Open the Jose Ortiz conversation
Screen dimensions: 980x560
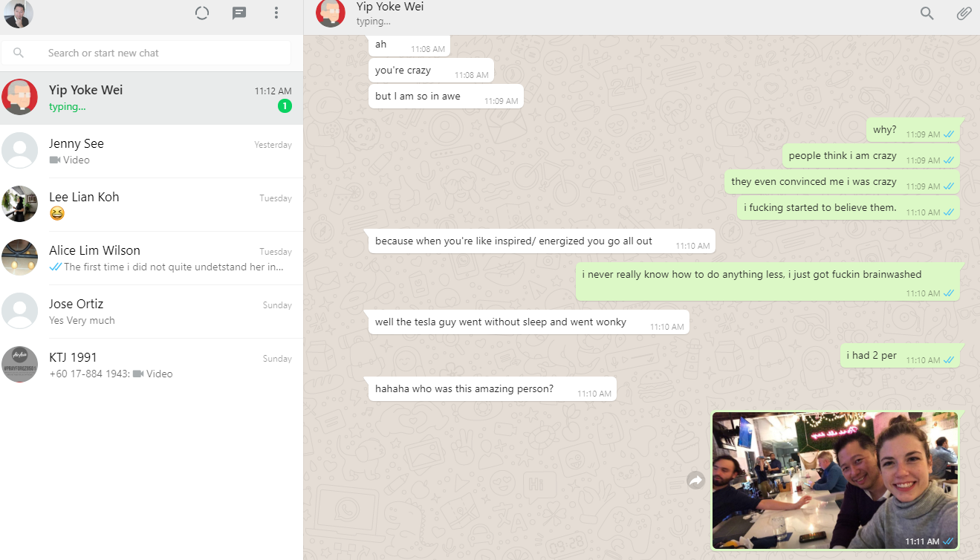(x=152, y=312)
